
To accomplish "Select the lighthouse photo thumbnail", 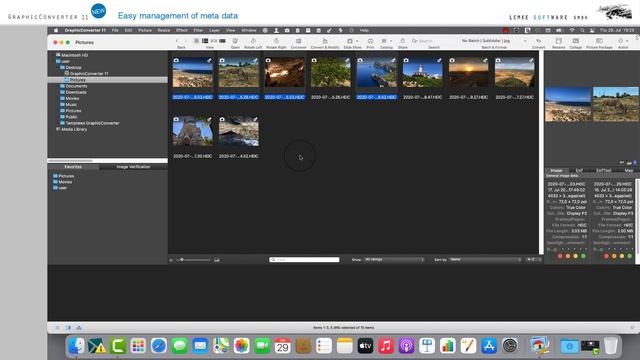I will pyautogui.click(x=422, y=72).
